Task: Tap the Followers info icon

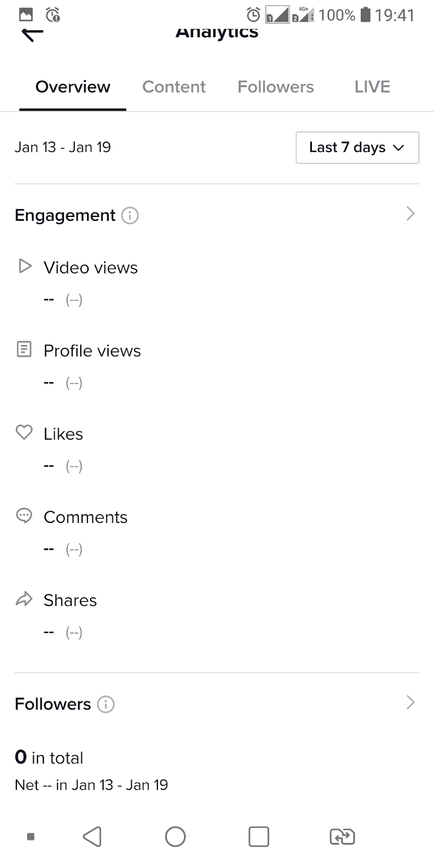Action: pos(106,704)
